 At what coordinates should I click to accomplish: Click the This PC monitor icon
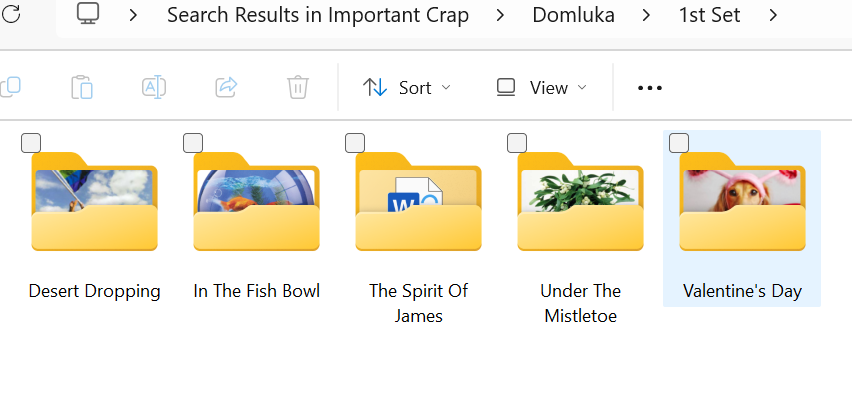click(88, 15)
